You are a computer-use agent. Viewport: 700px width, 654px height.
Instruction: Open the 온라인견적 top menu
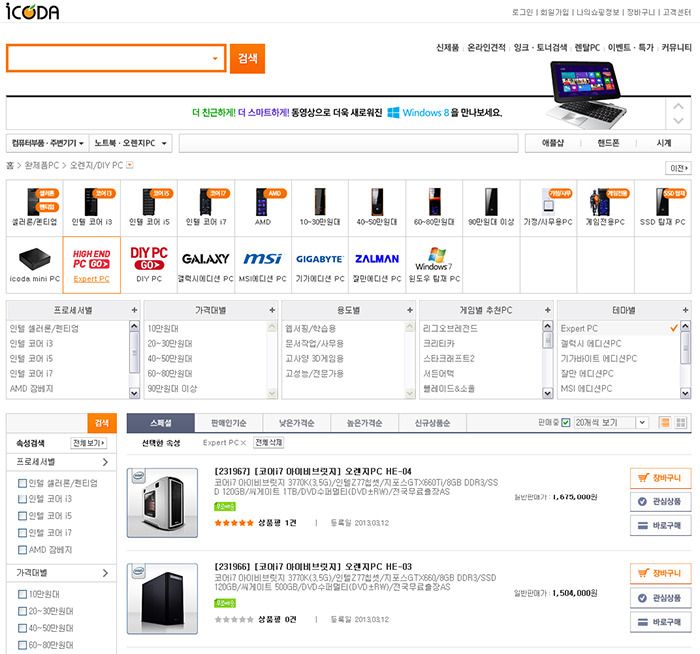point(486,47)
